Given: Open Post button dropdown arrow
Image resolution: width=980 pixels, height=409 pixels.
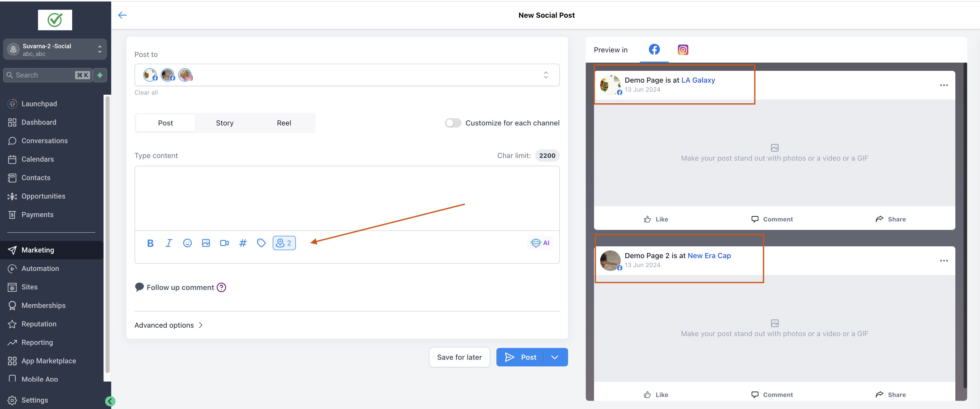Looking at the screenshot, I should click(x=555, y=357).
